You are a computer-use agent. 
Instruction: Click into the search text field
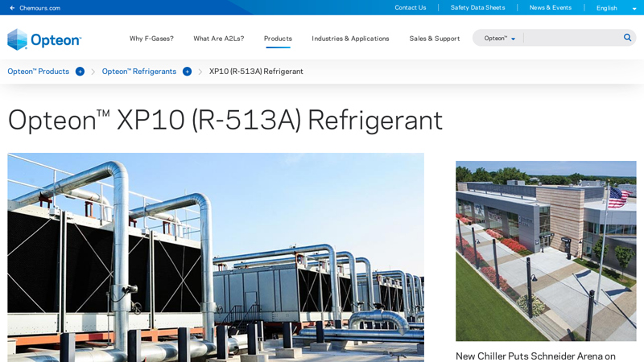[x=572, y=38]
